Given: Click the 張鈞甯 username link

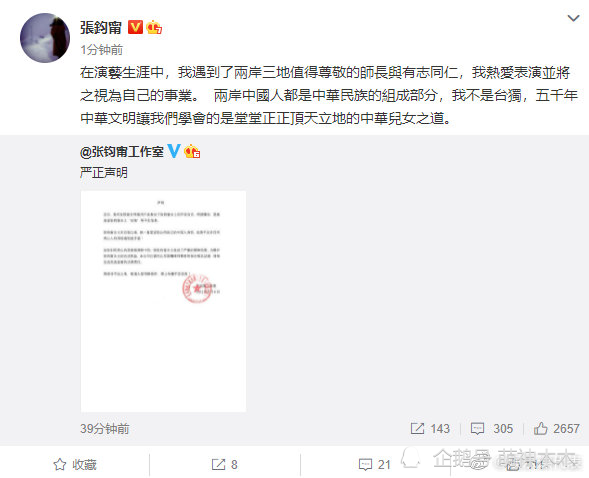Looking at the screenshot, I should 101,27.
